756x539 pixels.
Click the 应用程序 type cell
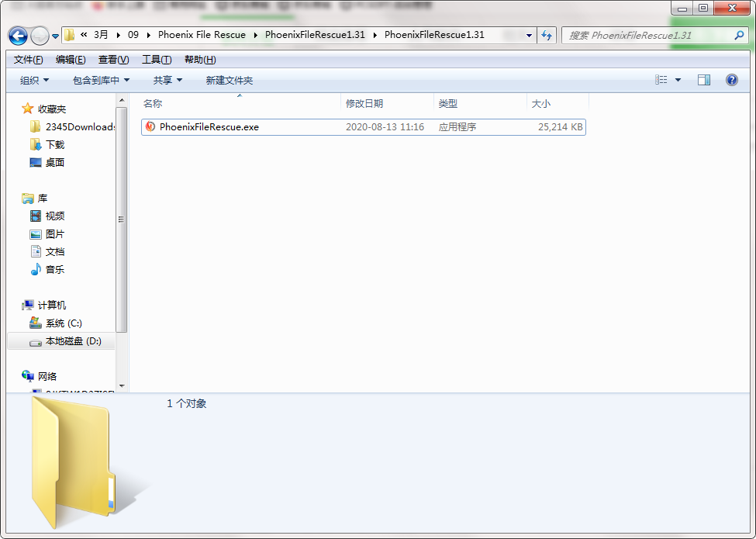(457, 126)
